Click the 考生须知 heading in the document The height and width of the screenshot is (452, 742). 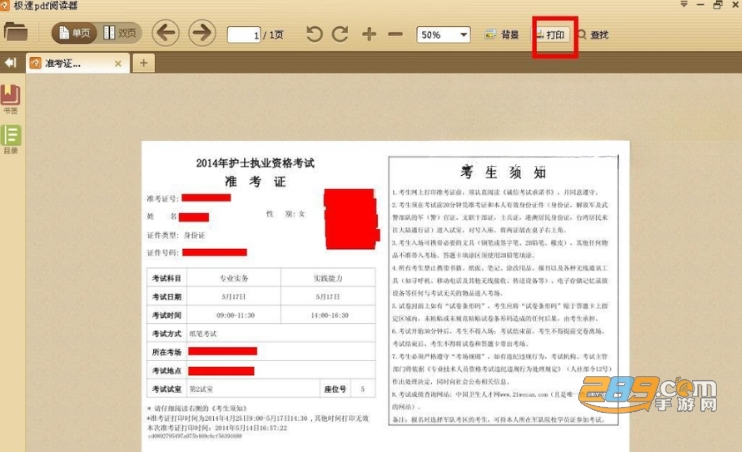tap(503, 172)
